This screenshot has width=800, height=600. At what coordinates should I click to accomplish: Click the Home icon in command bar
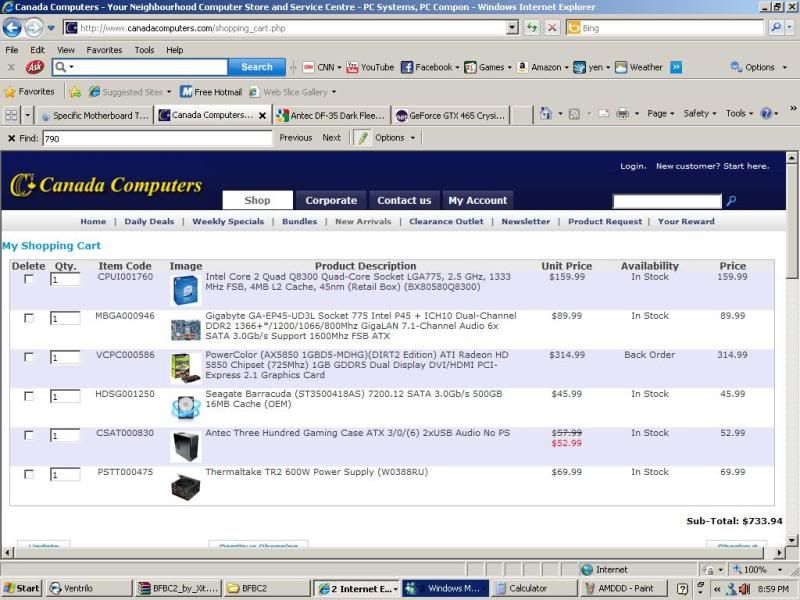[546, 114]
